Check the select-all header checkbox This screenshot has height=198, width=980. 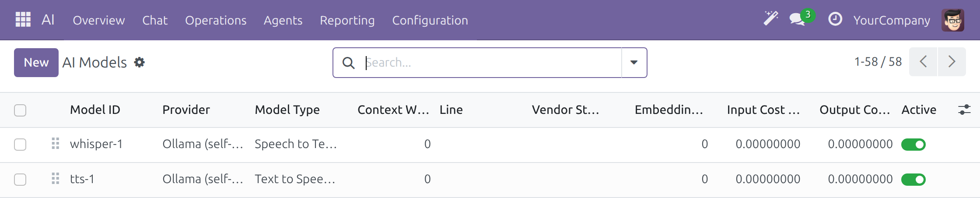click(x=20, y=110)
